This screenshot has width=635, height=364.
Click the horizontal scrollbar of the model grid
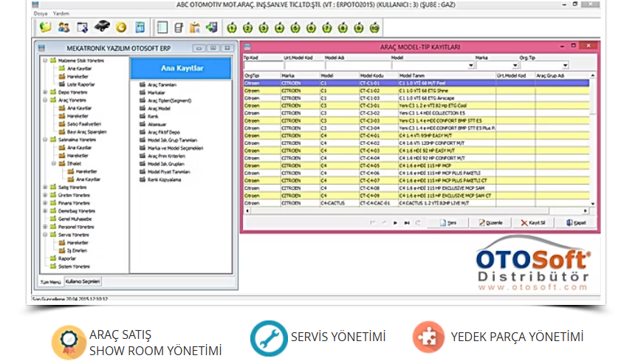tap(413, 210)
